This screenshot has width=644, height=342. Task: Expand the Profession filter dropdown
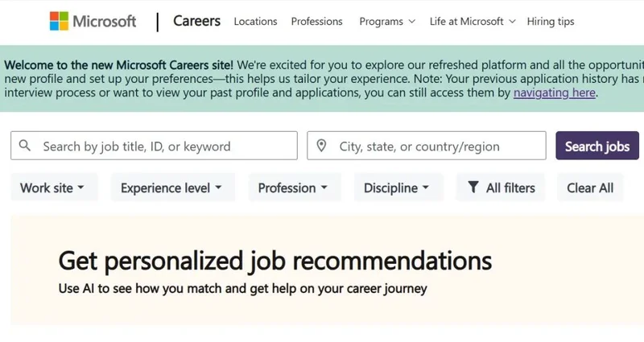[x=293, y=187]
